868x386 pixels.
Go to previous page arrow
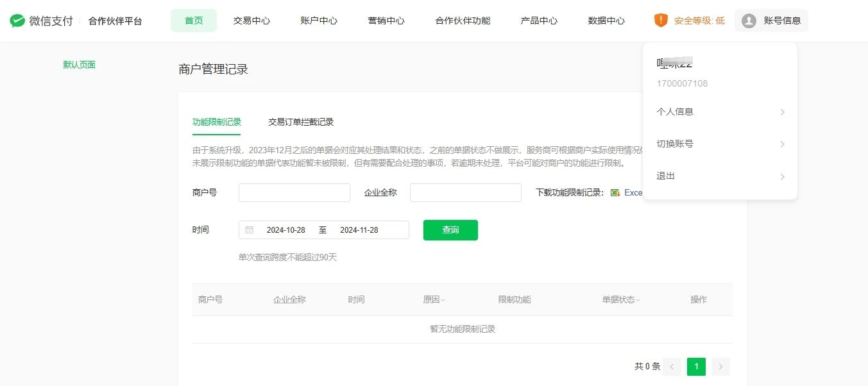point(672,367)
